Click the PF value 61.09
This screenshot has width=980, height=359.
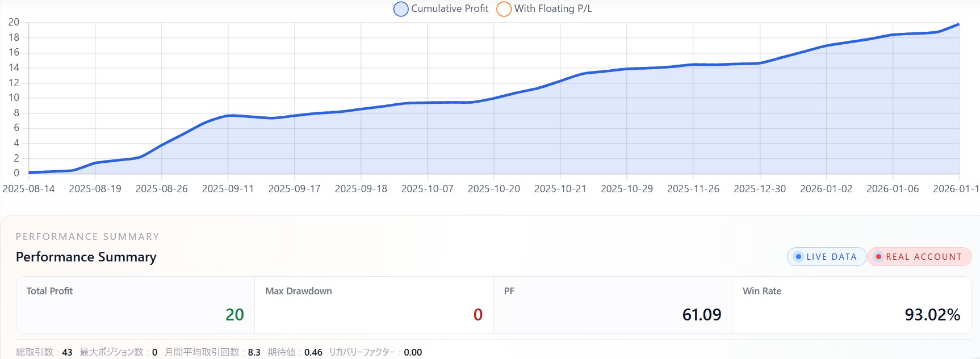[701, 315]
